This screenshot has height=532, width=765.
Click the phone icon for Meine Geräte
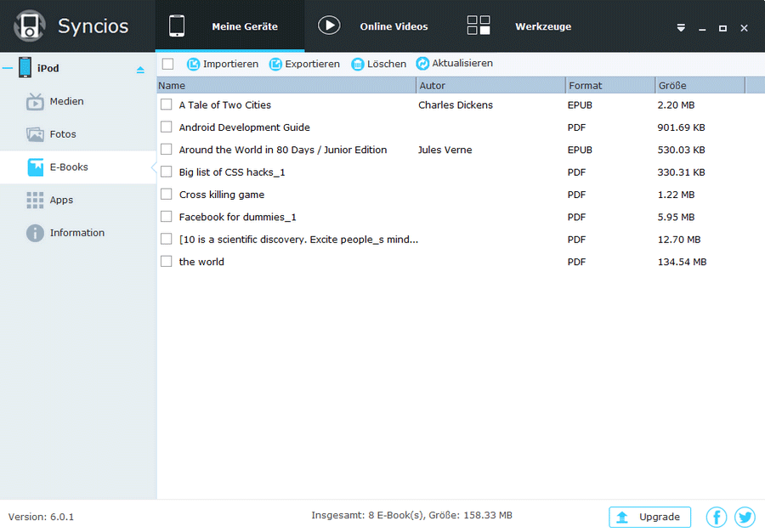point(177,25)
